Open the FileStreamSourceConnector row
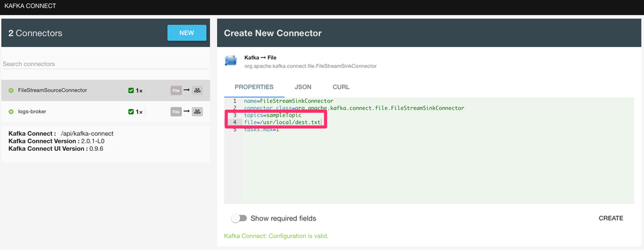The height and width of the screenshot is (250, 644). click(106, 90)
